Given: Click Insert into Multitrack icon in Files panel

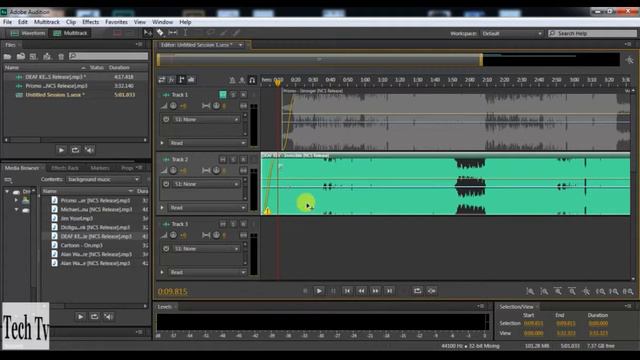Looking at the screenshot, I should (47, 56).
